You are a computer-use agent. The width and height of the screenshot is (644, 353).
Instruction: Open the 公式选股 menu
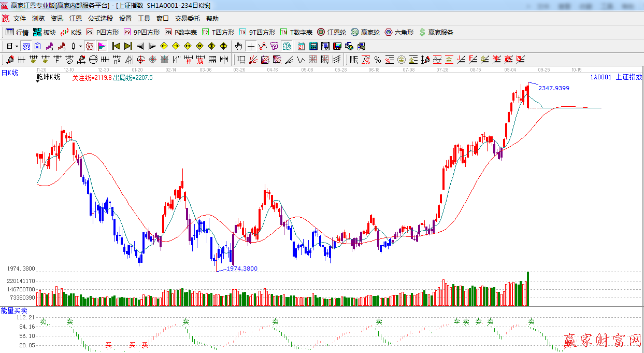pos(100,19)
